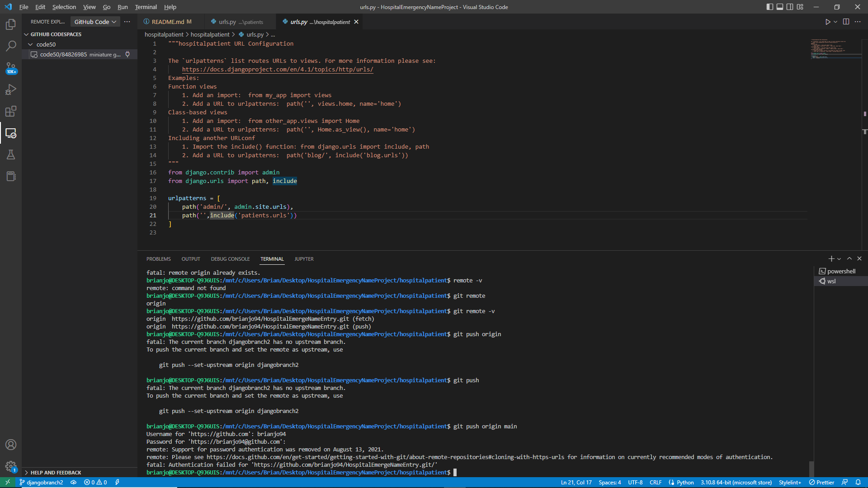This screenshot has height=488, width=868.
Task: Switch to the DEBUG CONSOLE tab
Action: pyautogui.click(x=230, y=258)
